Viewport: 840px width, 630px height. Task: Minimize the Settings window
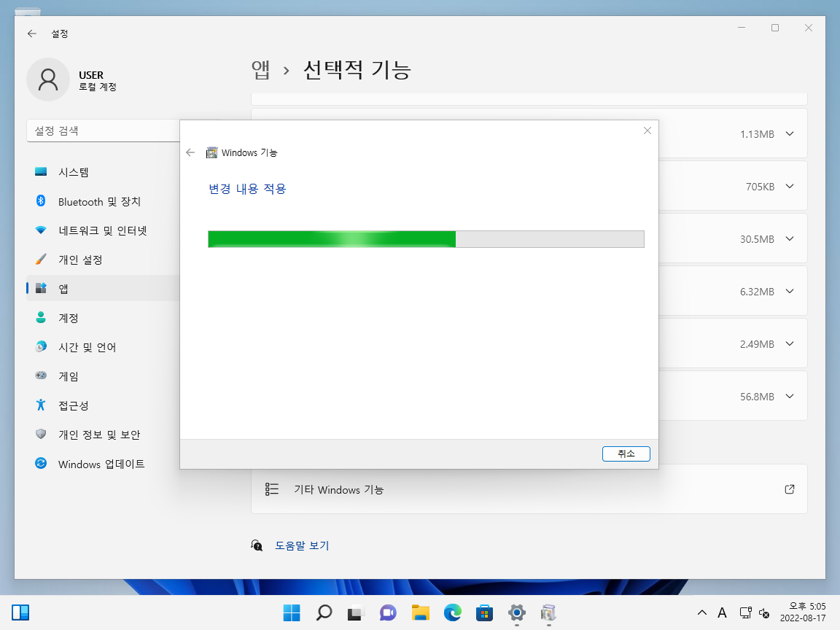[742, 27]
